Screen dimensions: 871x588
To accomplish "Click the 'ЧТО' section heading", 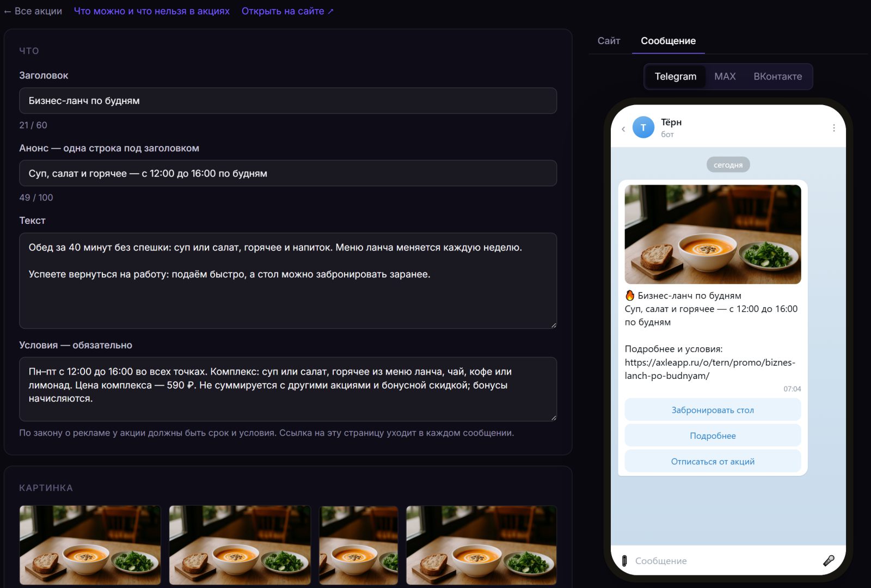I will pyautogui.click(x=29, y=51).
